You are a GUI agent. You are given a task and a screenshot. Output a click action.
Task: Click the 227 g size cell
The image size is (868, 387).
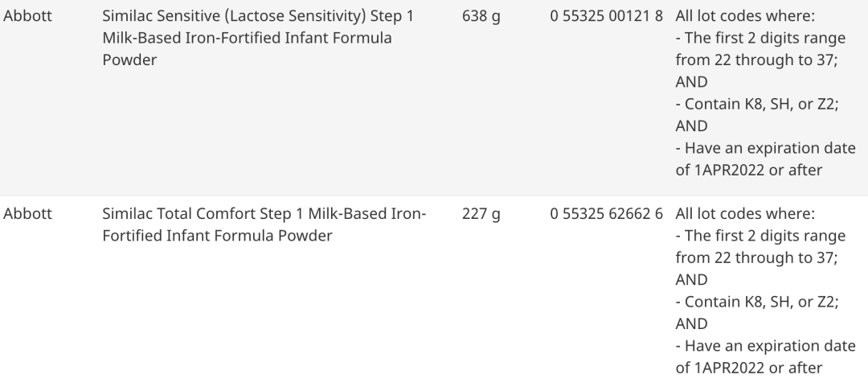(x=481, y=215)
